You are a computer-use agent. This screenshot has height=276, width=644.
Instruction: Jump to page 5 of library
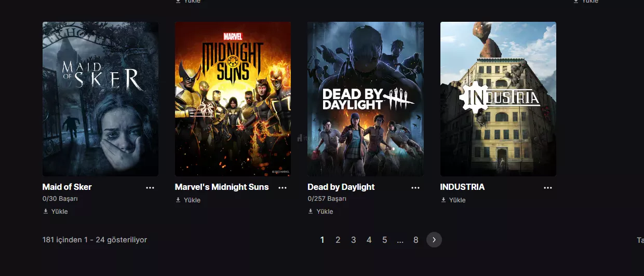tap(385, 240)
